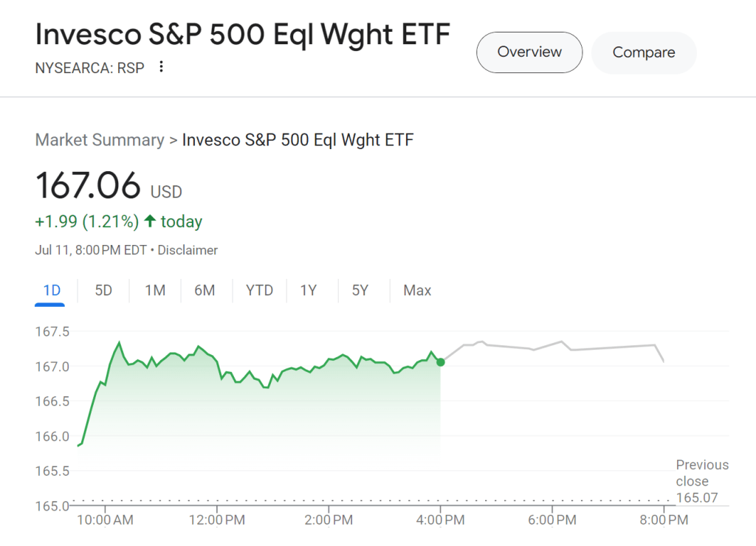This screenshot has height=546, width=756.
Task: Show the 1M time range
Action: 155,291
